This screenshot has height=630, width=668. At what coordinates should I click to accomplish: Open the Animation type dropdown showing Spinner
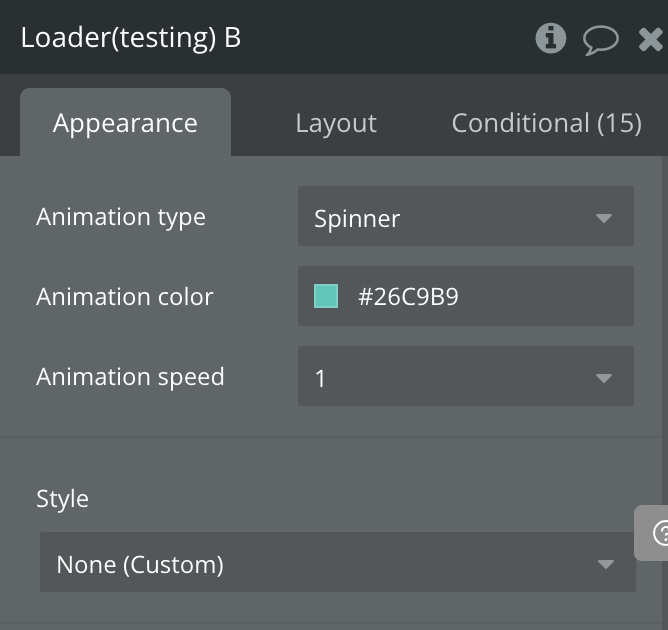(450, 217)
